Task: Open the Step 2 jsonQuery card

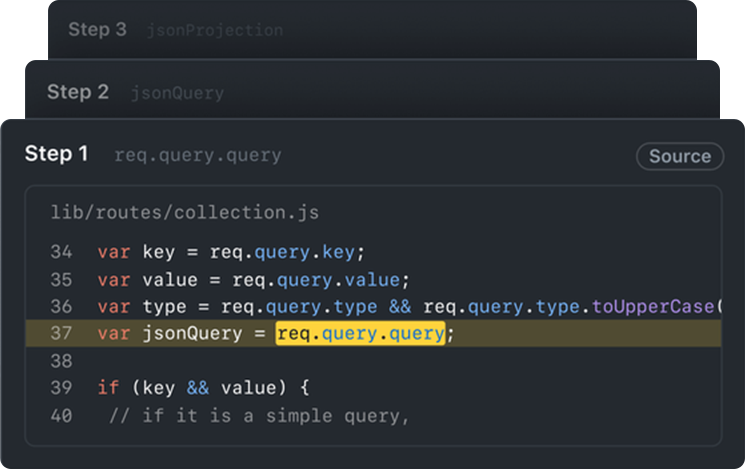Action: [x=372, y=90]
